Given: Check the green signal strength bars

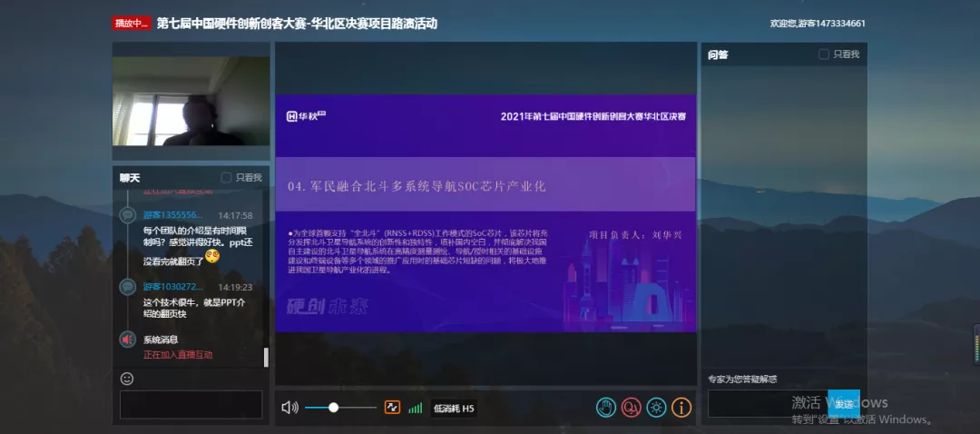Looking at the screenshot, I should click(x=415, y=409).
